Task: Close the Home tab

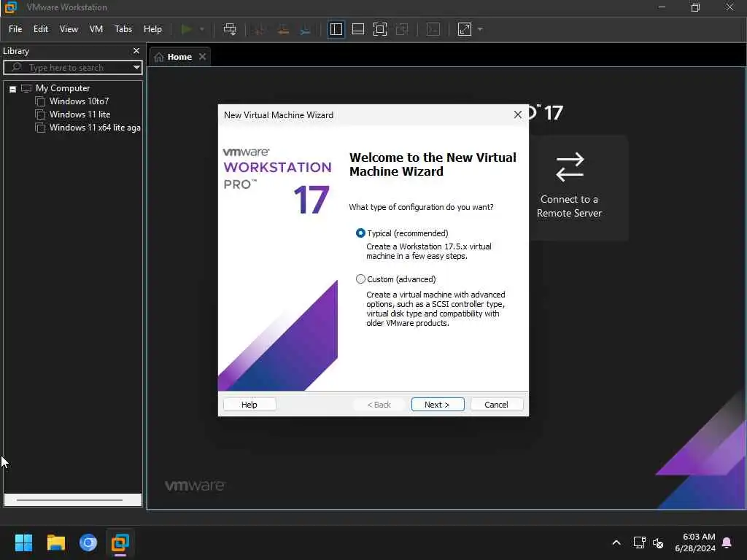Action: point(203,57)
